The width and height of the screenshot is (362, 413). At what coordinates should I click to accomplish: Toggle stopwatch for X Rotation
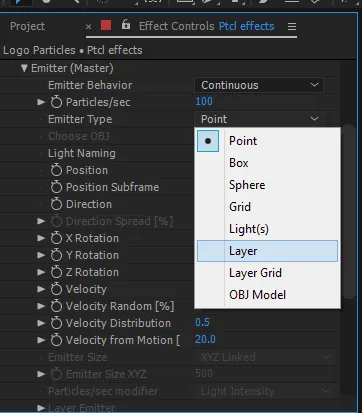pos(56,238)
